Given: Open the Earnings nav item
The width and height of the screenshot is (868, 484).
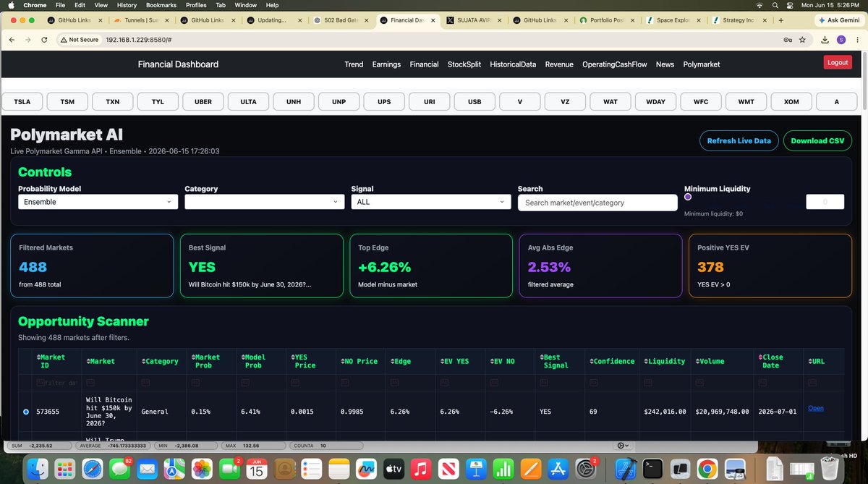Looking at the screenshot, I should (386, 64).
